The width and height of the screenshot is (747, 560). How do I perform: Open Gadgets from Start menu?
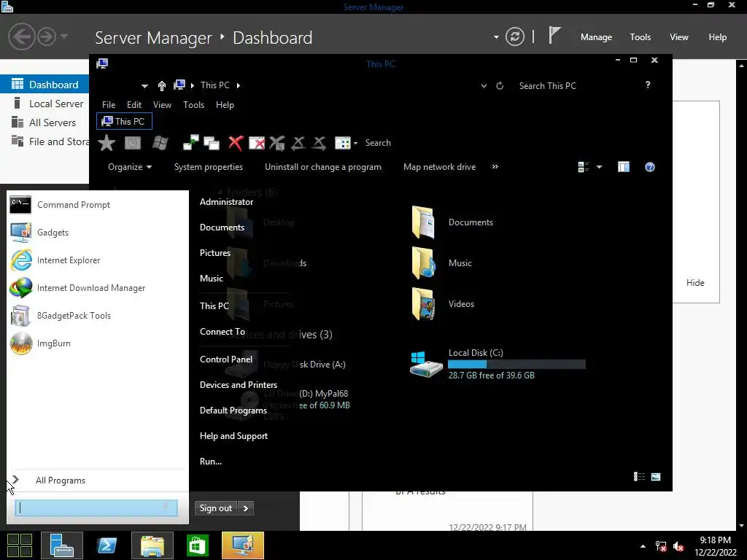coord(98,233)
